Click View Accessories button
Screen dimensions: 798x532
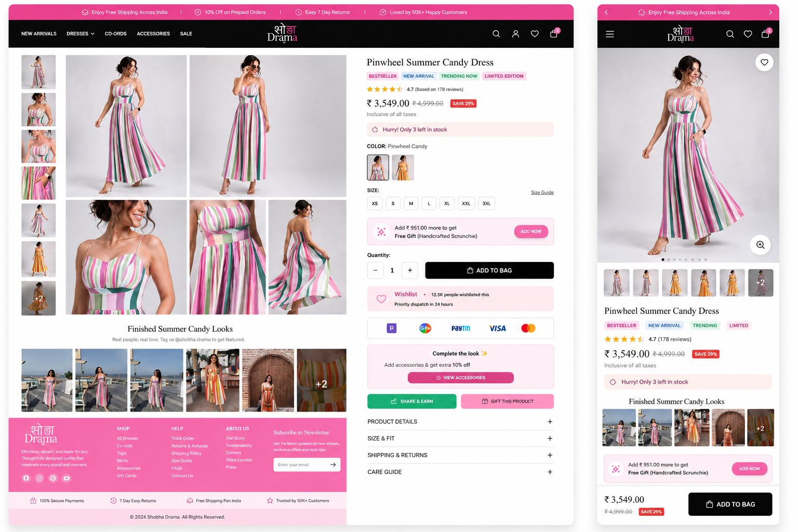[461, 378]
